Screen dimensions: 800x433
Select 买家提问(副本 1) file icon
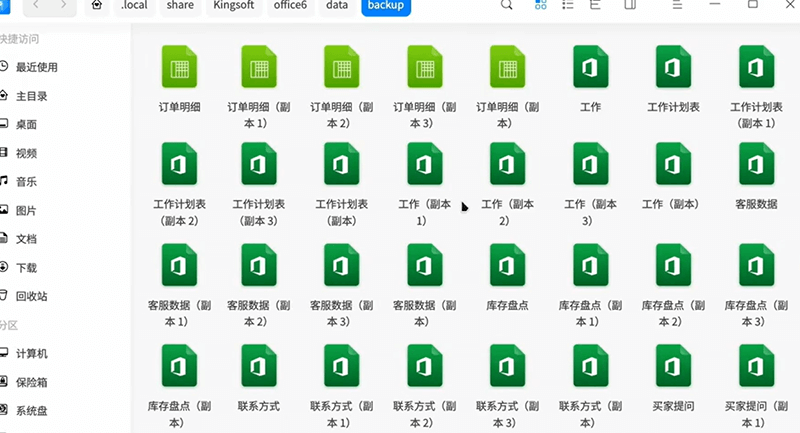(x=756, y=366)
